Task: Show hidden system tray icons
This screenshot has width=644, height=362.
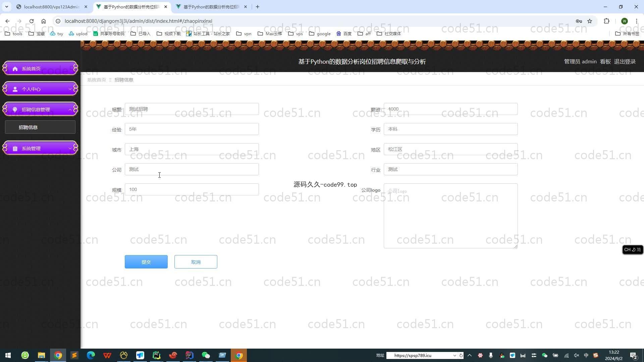Action: click(x=470, y=355)
